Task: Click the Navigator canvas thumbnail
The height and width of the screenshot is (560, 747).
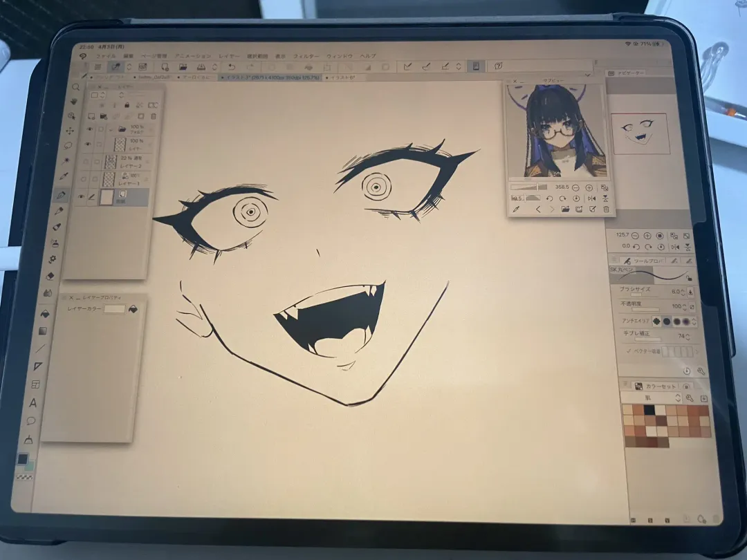Action: click(x=639, y=133)
